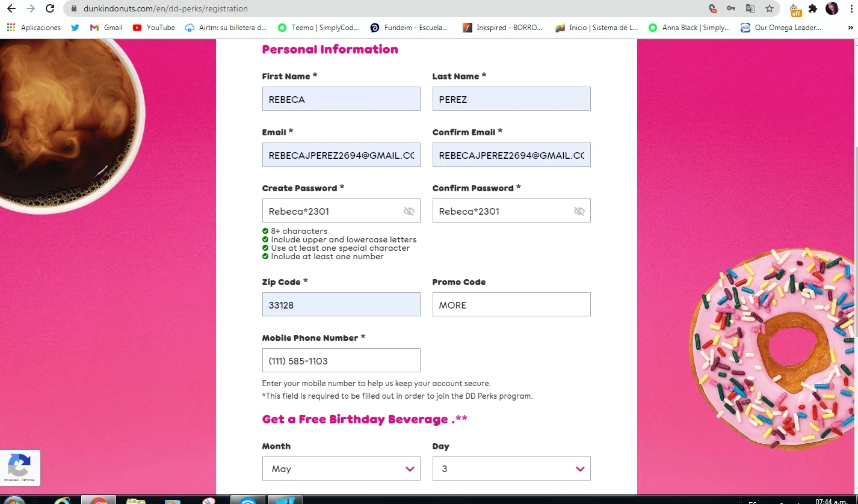
Task: Click the browser forward arrow
Action: [31, 8]
